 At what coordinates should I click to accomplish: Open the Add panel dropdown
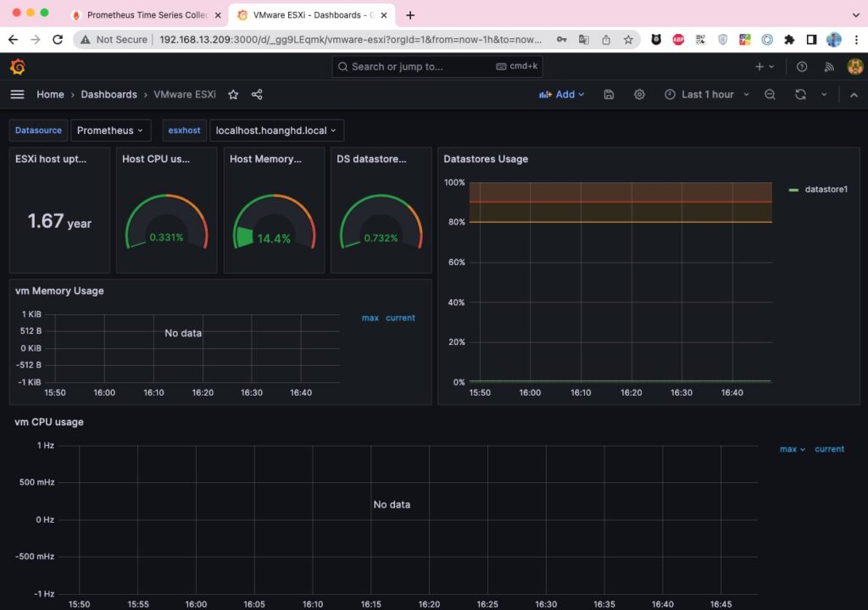tap(561, 95)
